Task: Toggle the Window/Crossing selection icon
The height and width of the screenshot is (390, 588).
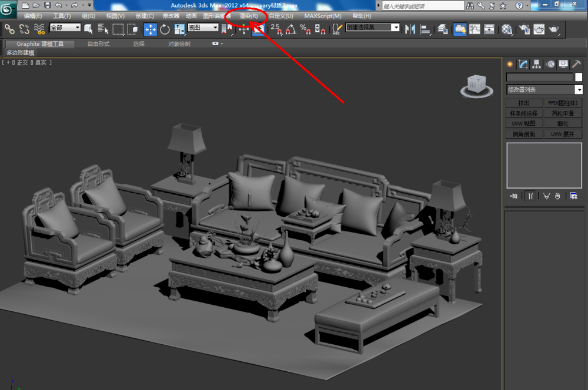Action: [x=132, y=29]
